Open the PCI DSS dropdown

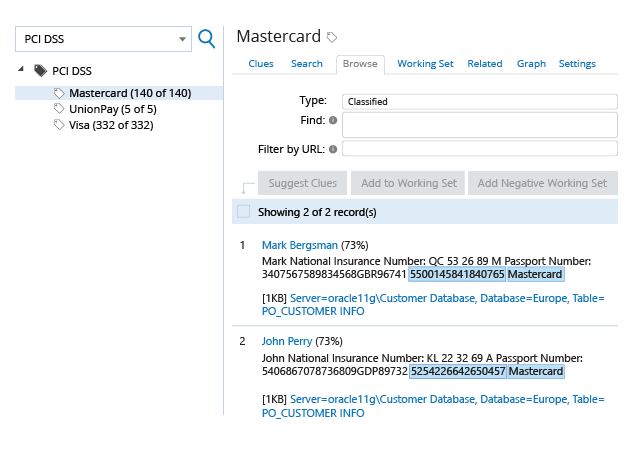click(103, 39)
